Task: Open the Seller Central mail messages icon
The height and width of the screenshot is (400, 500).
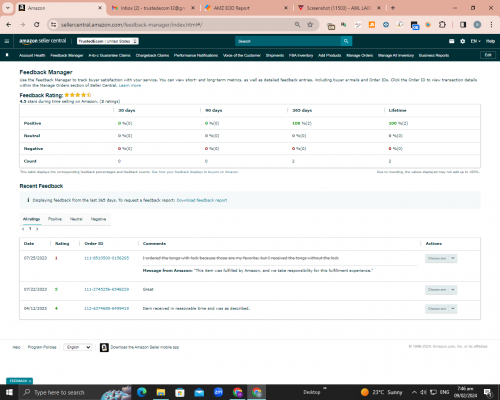Action: click(x=452, y=41)
